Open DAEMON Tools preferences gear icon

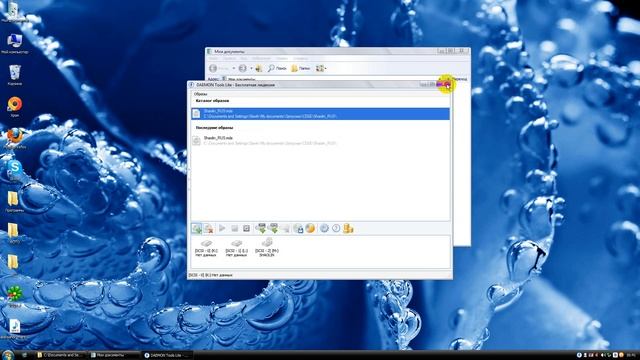pyautogui.click(x=324, y=229)
